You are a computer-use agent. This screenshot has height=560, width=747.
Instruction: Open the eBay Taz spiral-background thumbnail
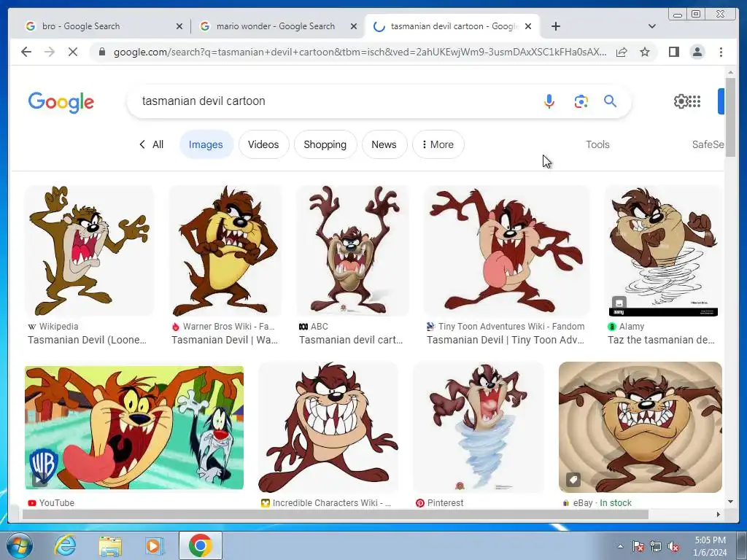[640, 427]
